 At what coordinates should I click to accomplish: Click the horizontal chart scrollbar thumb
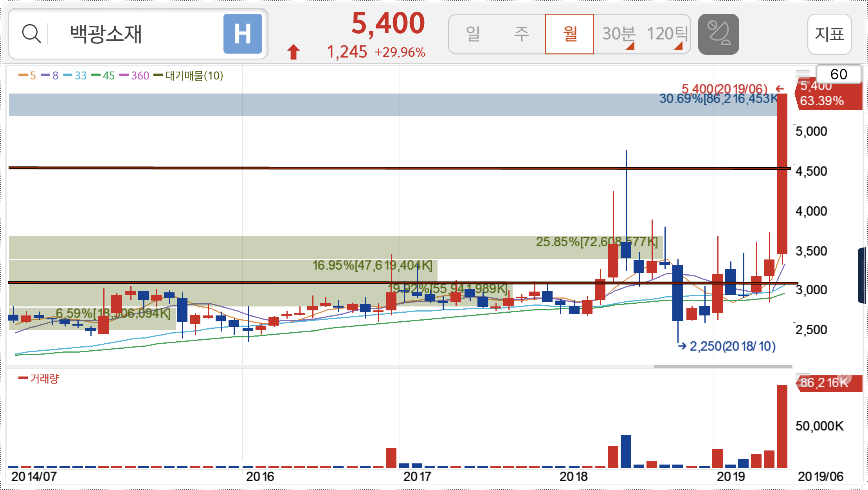coord(722,367)
